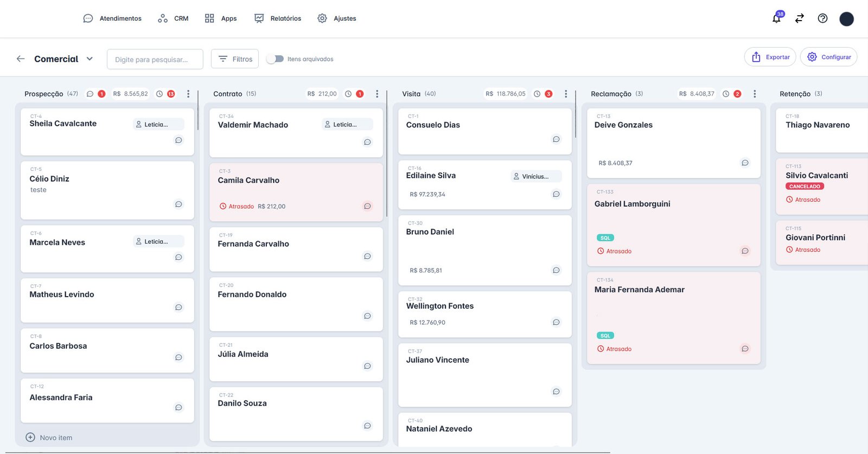Open chat on Consuelo Dias card
The width and height of the screenshot is (868, 454).
(x=556, y=139)
